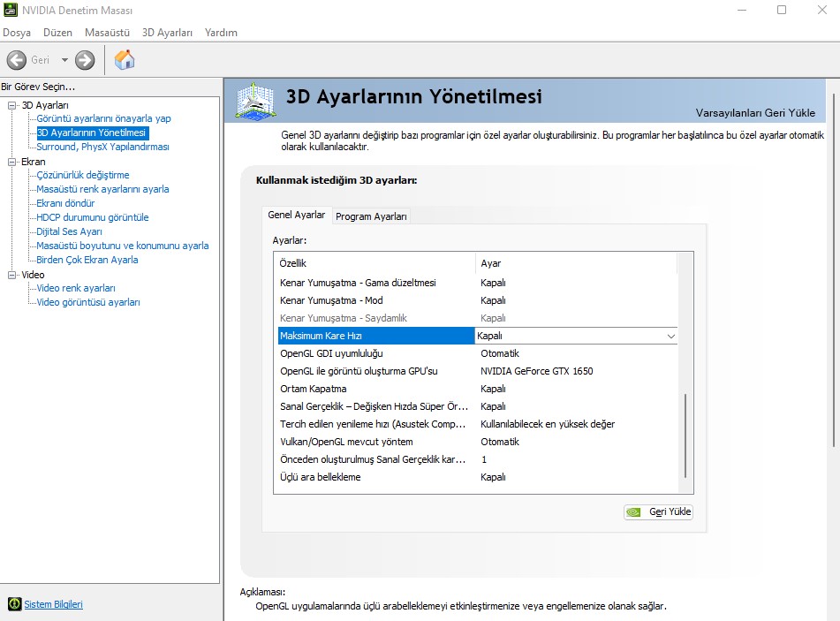Click Kullanılabilecek en yüksek değer value
Image resolution: width=840 pixels, height=621 pixels.
click(x=548, y=424)
